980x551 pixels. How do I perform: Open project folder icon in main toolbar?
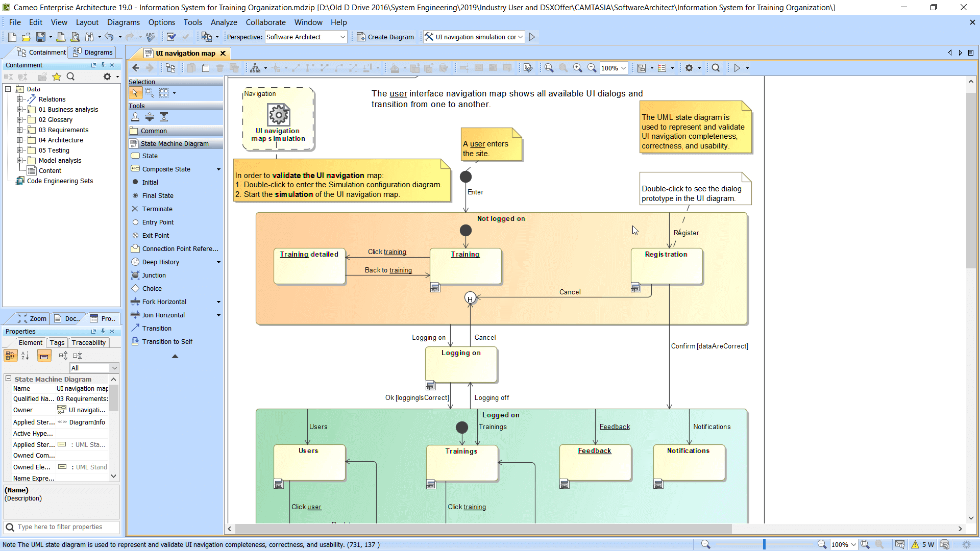pyautogui.click(x=26, y=37)
